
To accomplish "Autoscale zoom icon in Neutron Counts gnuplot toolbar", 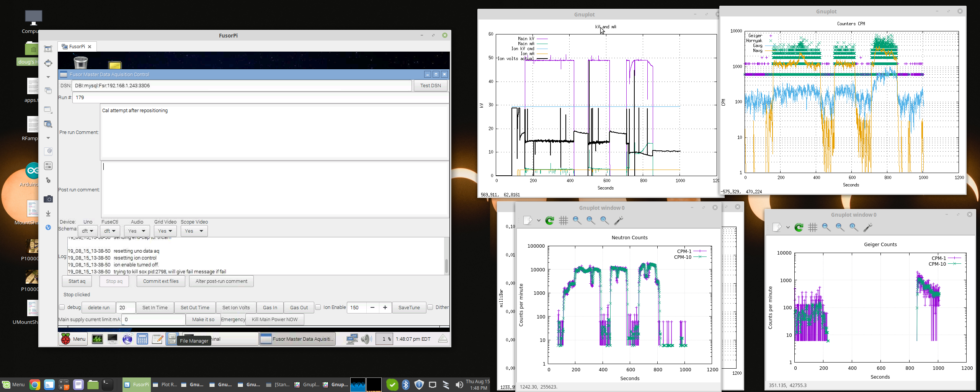I will (604, 220).
